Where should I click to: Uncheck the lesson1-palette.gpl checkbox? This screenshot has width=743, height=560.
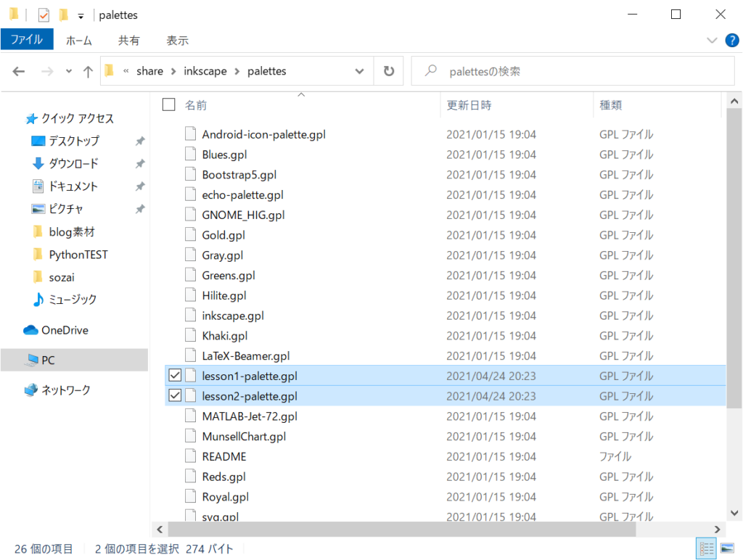click(175, 376)
